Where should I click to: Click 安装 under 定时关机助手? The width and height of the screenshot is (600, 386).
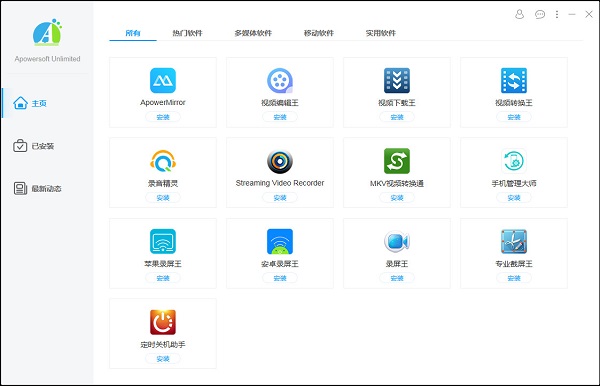tap(163, 359)
